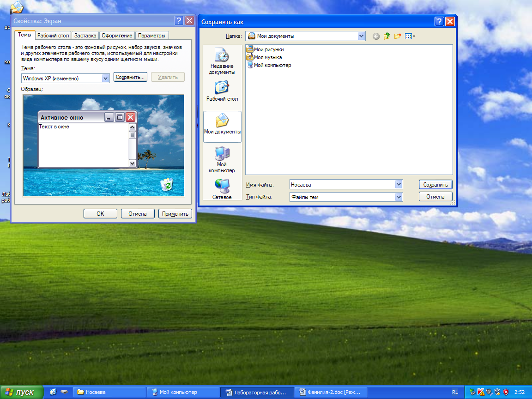Switch to the Рабочий стол tab
The image size is (532, 399).
tap(53, 36)
